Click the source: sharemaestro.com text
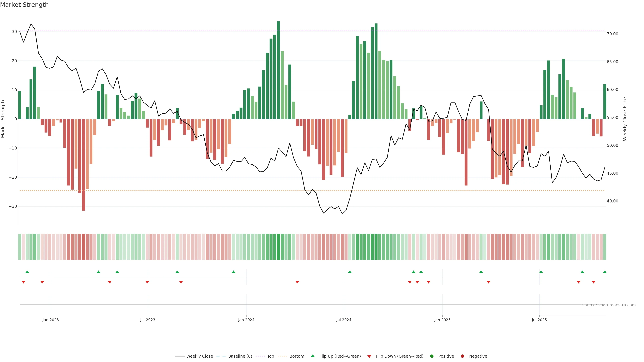The height and width of the screenshot is (362, 644). (x=609, y=305)
